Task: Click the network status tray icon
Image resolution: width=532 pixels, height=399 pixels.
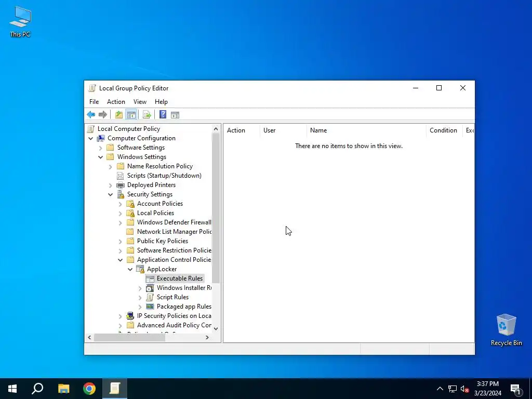Action: [453, 389]
